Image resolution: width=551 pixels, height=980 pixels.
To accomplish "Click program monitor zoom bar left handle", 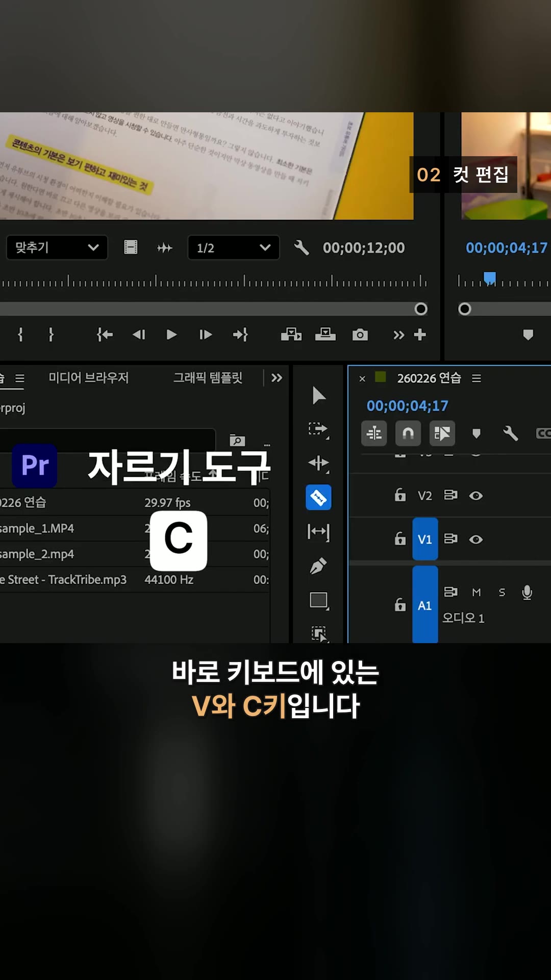I will point(464,309).
